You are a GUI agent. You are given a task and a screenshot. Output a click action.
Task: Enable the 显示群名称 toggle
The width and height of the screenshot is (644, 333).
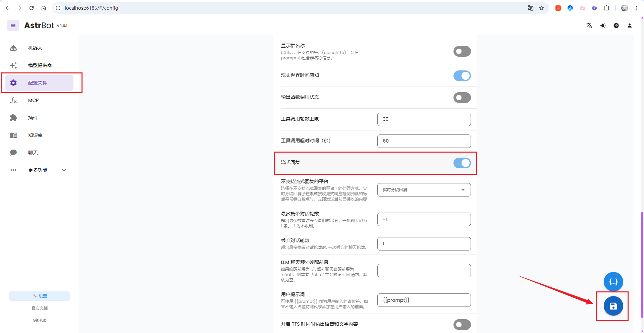coord(462,51)
